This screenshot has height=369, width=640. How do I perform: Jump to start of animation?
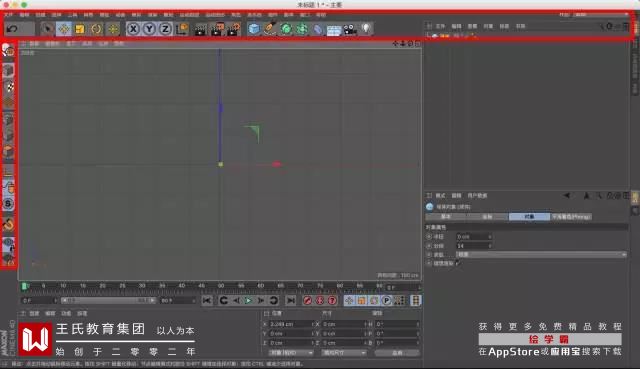(207, 301)
